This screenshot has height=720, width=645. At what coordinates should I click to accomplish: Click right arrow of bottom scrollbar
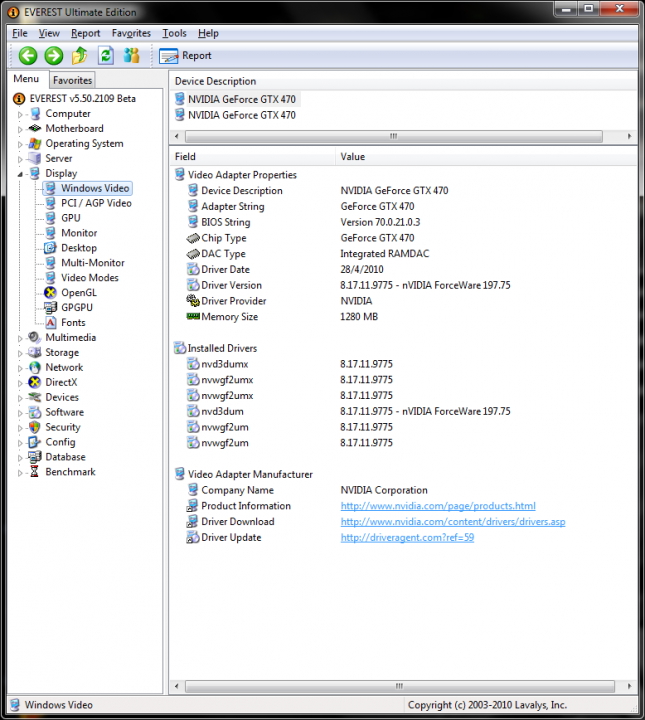(629, 686)
